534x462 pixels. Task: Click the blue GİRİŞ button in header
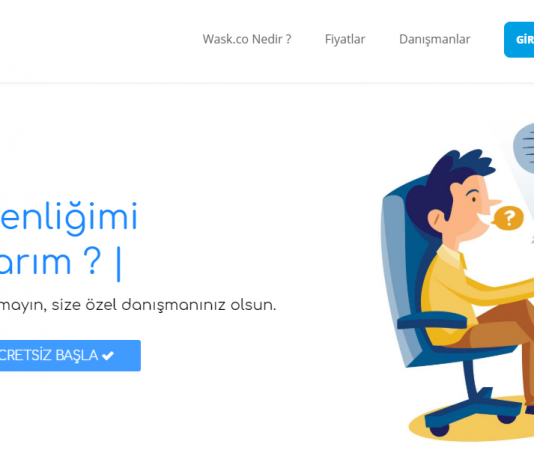(x=519, y=40)
